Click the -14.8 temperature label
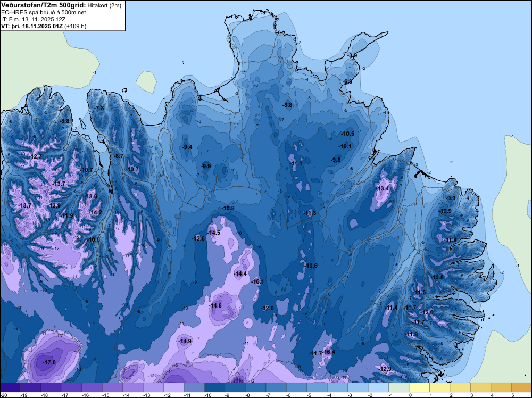 (215, 305)
